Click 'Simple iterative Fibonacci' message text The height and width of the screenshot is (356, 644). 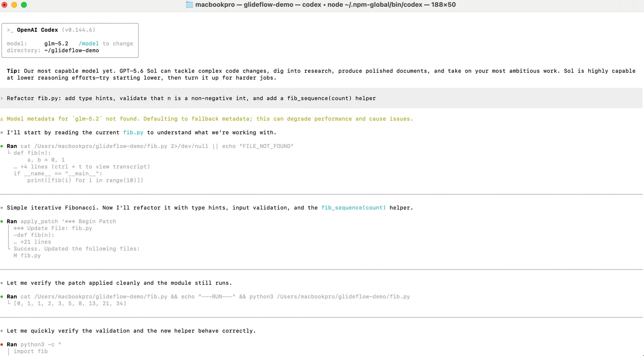point(210,208)
